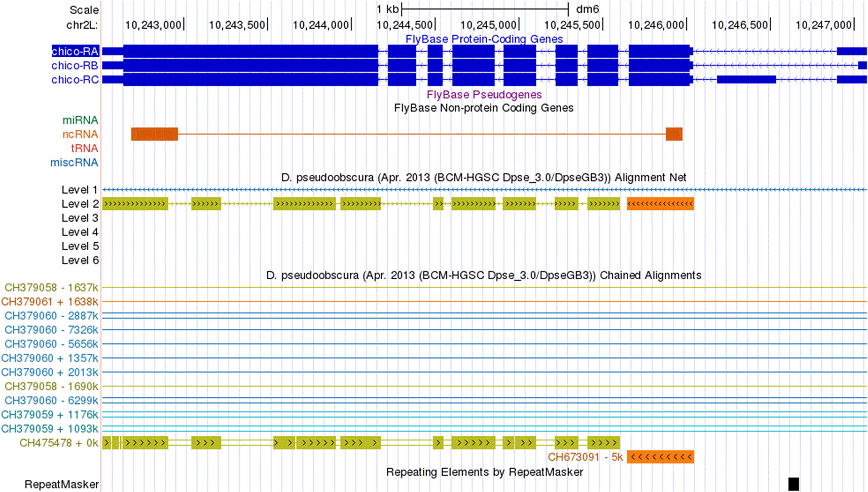This screenshot has height=492, width=868.
Task: Click the Level 4 net label
Action: (80, 232)
